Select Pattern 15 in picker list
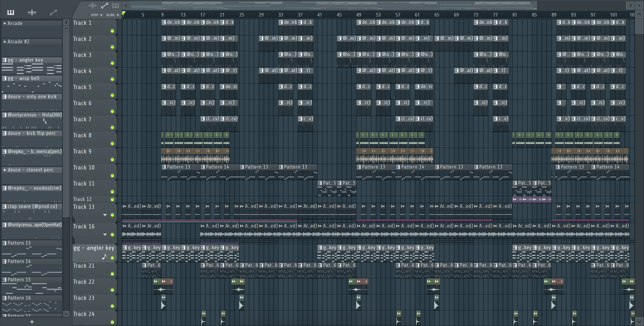 [x=19, y=280]
